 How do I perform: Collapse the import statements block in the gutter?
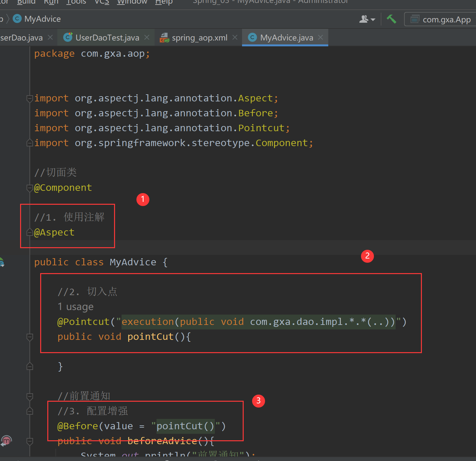click(29, 99)
